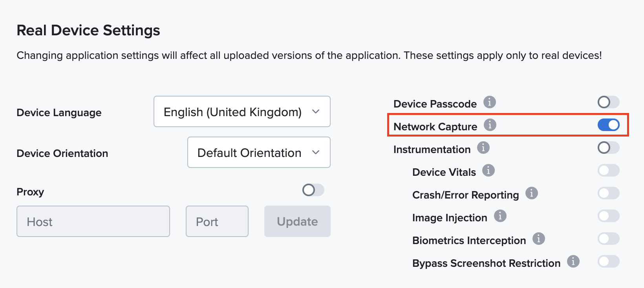Screen dimensions: 644x288
Task: Toggle Device Vitals on
Action: [x=608, y=170]
